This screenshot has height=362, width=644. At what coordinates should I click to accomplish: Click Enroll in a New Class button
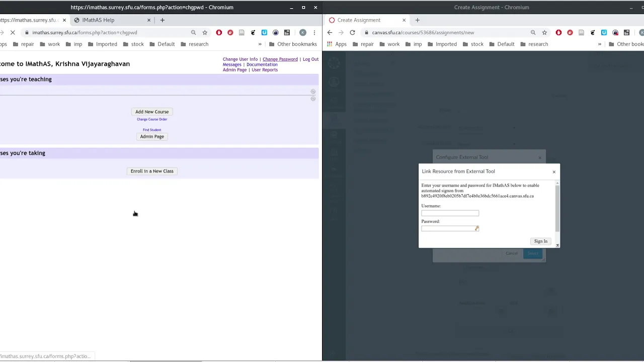pyautogui.click(x=152, y=171)
